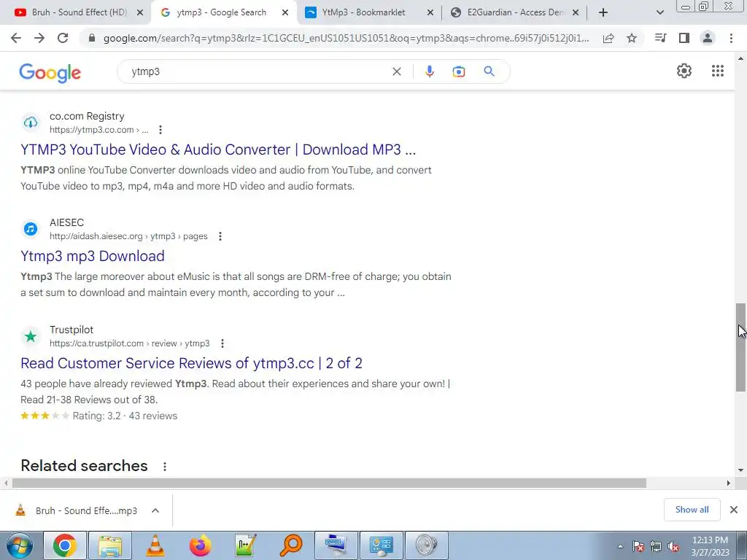
Task: Go back to the previous page
Action: (16, 38)
